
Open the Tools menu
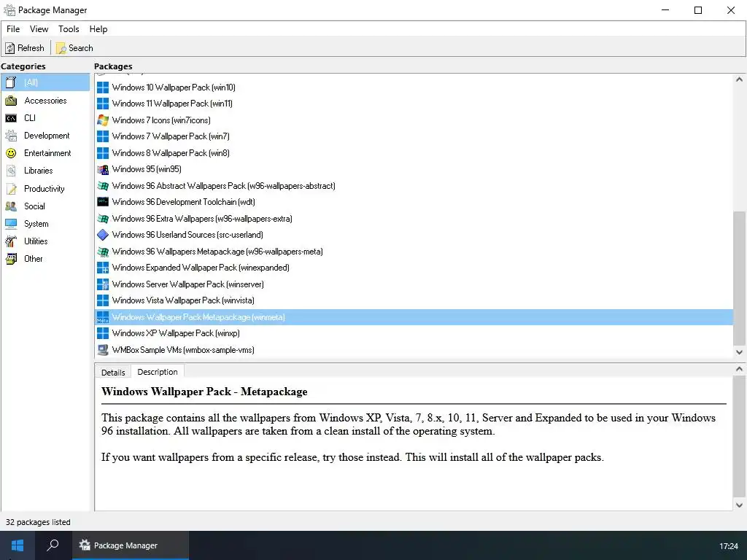(x=69, y=29)
